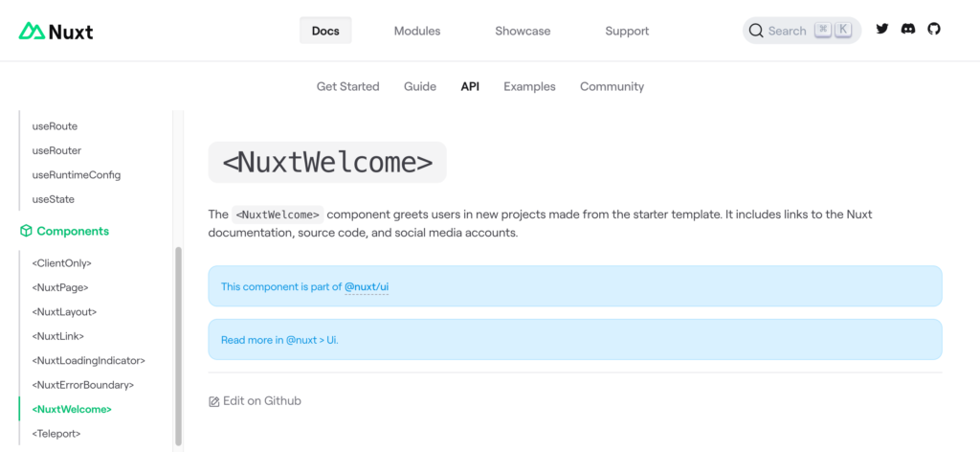Click the search magnifier icon
This screenshot has width=980, height=452.
click(x=756, y=31)
